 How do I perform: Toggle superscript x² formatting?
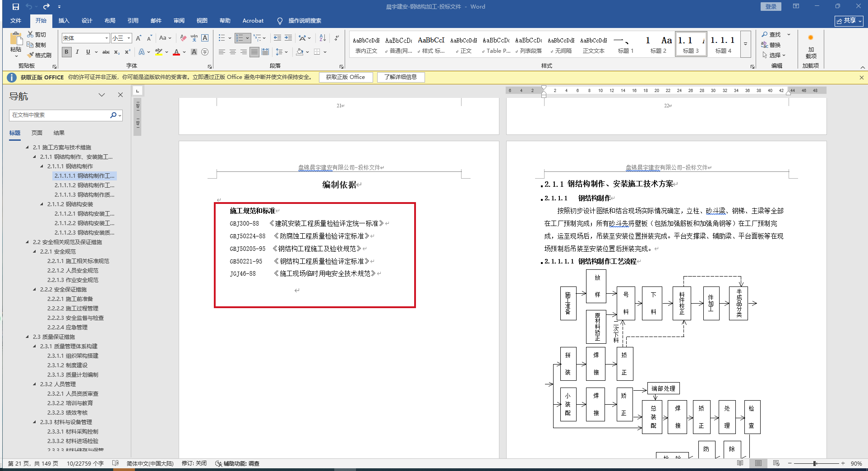[128, 52]
